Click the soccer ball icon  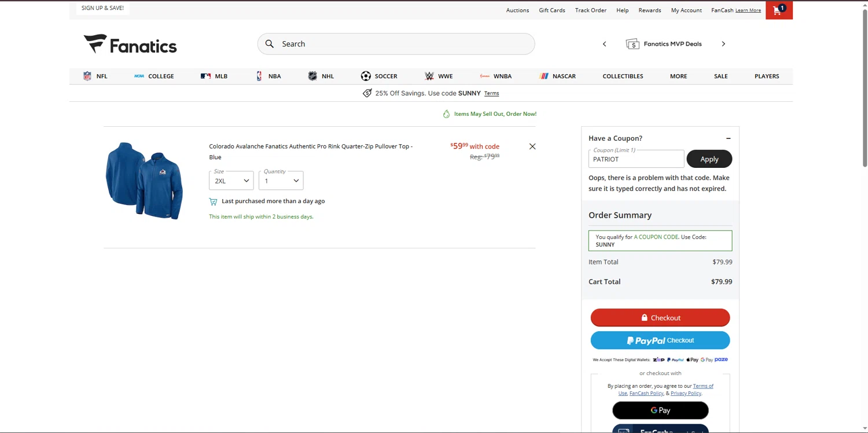coord(366,76)
